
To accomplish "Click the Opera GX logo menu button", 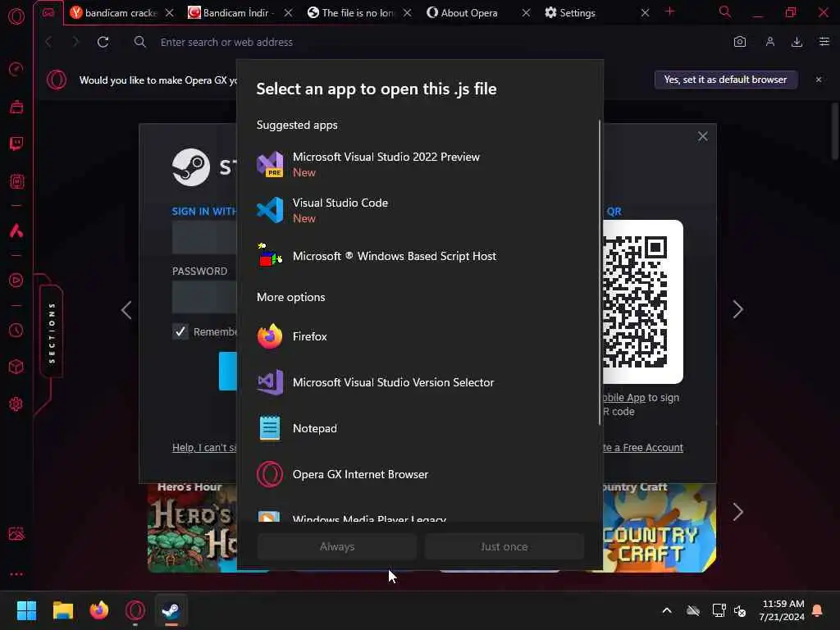I will pyautogui.click(x=16, y=16).
